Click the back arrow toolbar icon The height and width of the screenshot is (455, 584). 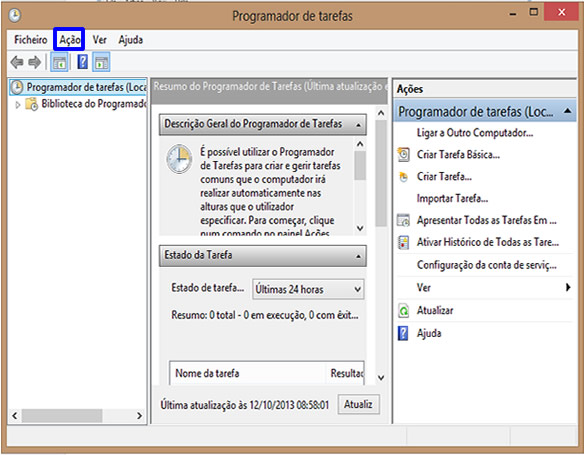[17, 62]
